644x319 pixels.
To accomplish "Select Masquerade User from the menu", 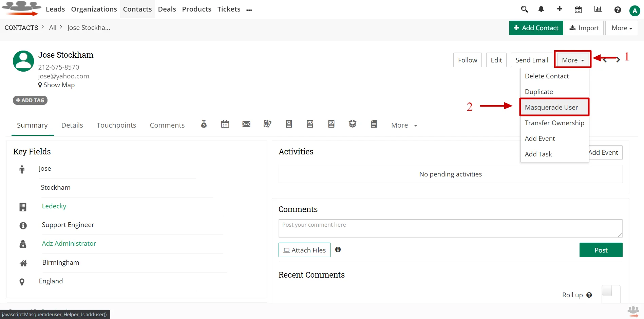I will (x=551, y=107).
